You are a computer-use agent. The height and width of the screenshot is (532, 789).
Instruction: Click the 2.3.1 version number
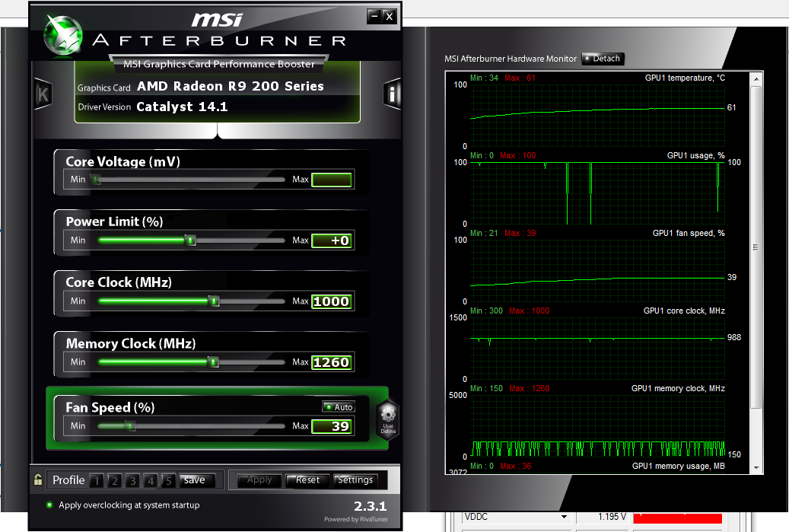[x=370, y=506]
